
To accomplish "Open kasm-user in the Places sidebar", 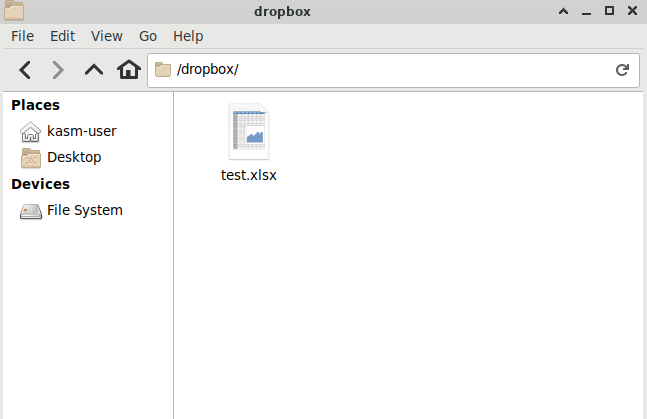I will (x=80, y=131).
